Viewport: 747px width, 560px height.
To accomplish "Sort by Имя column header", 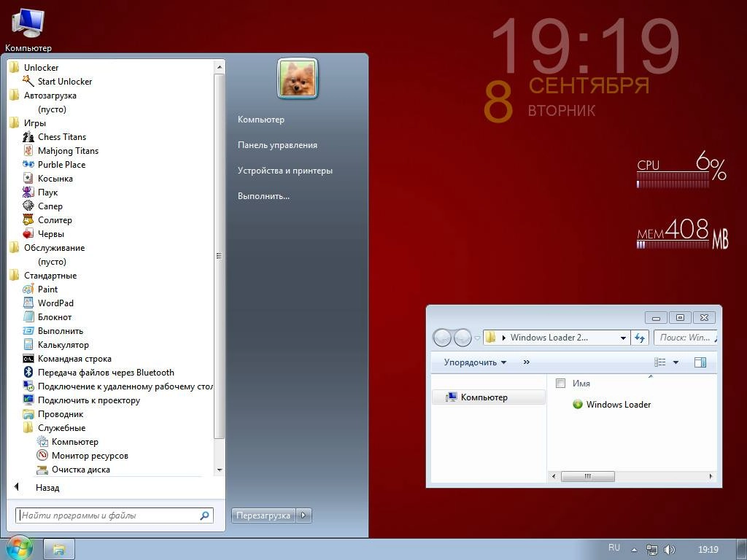I will click(581, 384).
